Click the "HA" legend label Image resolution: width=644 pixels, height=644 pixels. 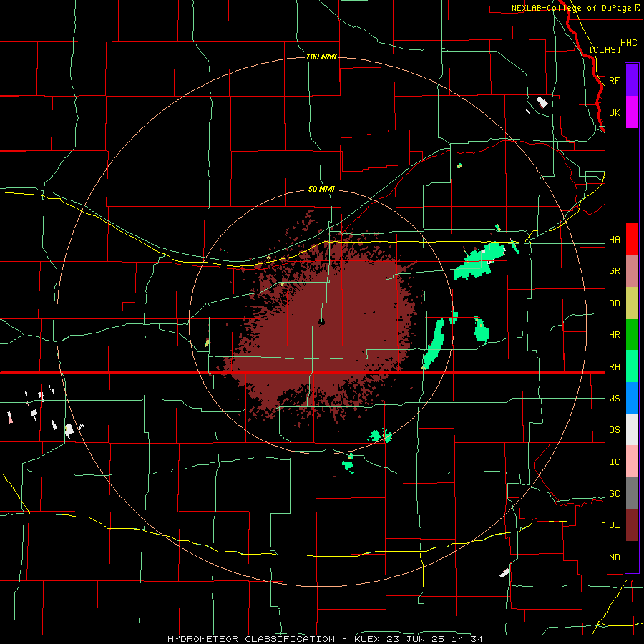pyautogui.click(x=614, y=240)
